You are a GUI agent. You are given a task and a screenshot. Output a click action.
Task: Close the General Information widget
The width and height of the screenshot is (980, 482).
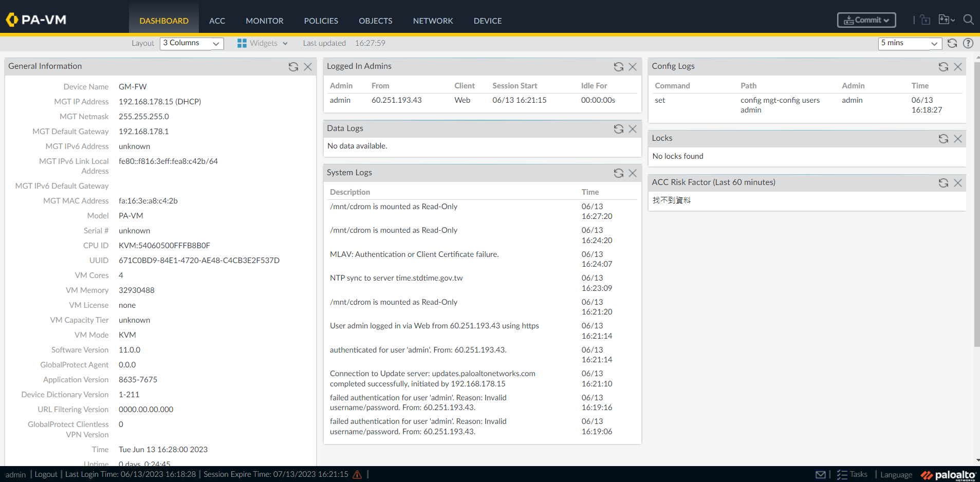[x=308, y=67]
